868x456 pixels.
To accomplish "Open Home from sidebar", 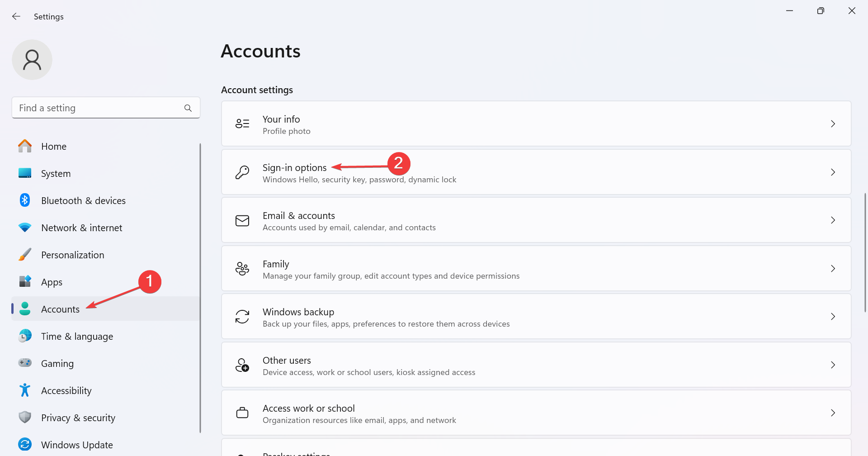I will (x=53, y=147).
